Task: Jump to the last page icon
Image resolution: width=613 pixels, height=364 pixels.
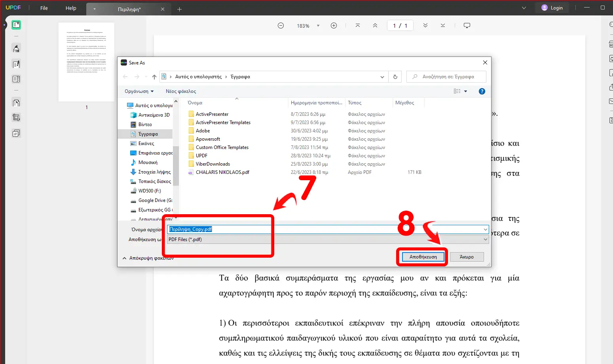Action: [x=442, y=26]
